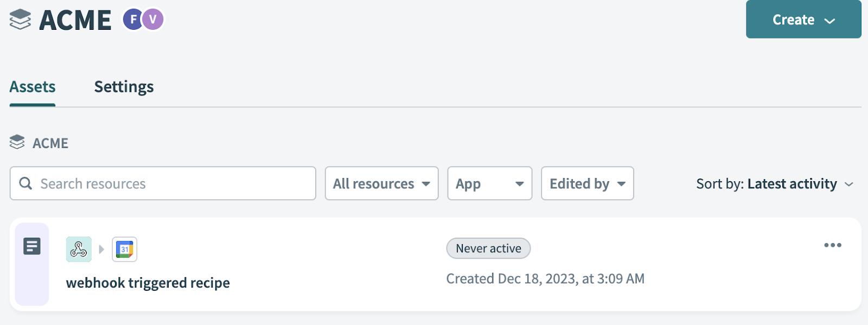This screenshot has height=325, width=868.
Task: Select the webhook trigger icon
Action: (79, 248)
